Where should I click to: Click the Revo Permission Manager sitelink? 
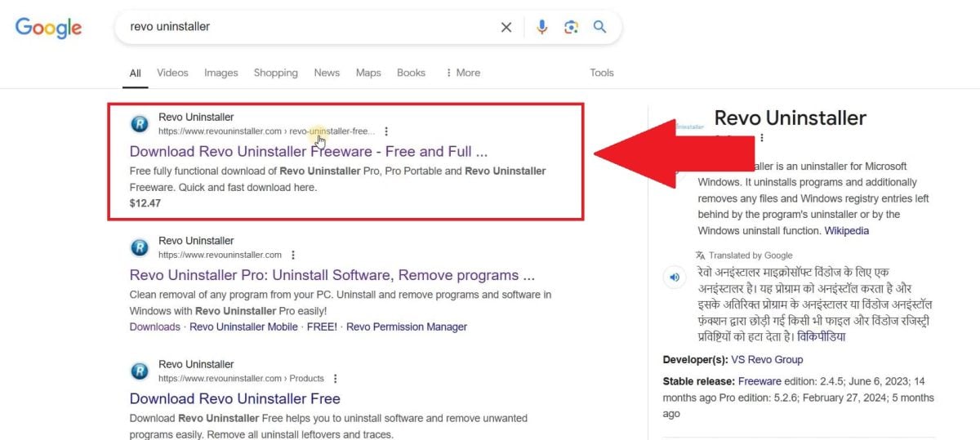406,327
